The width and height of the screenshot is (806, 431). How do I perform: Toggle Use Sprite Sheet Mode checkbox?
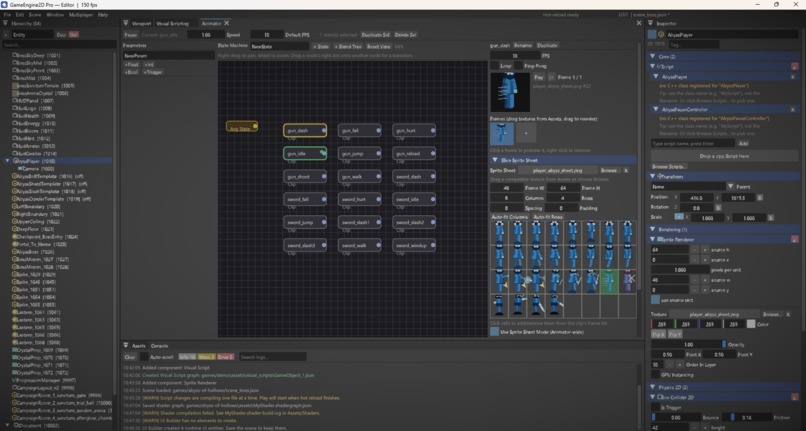pos(494,332)
